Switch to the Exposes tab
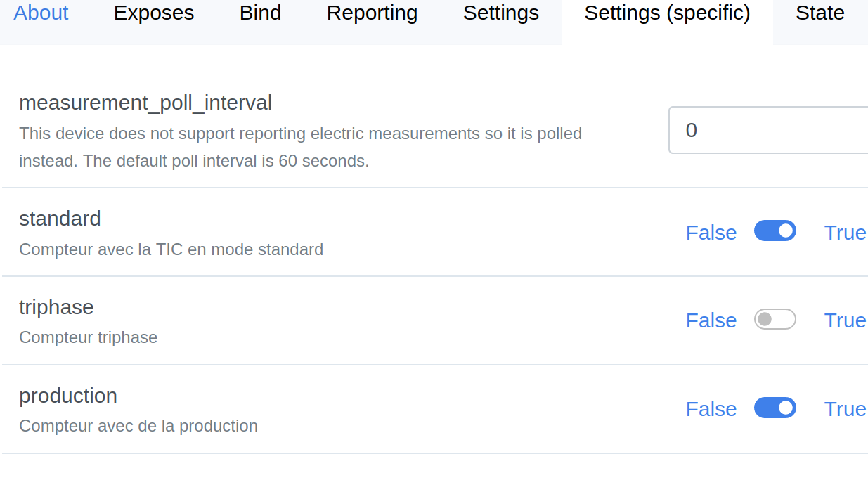Viewport: 868px width, 480px height. click(154, 13)
